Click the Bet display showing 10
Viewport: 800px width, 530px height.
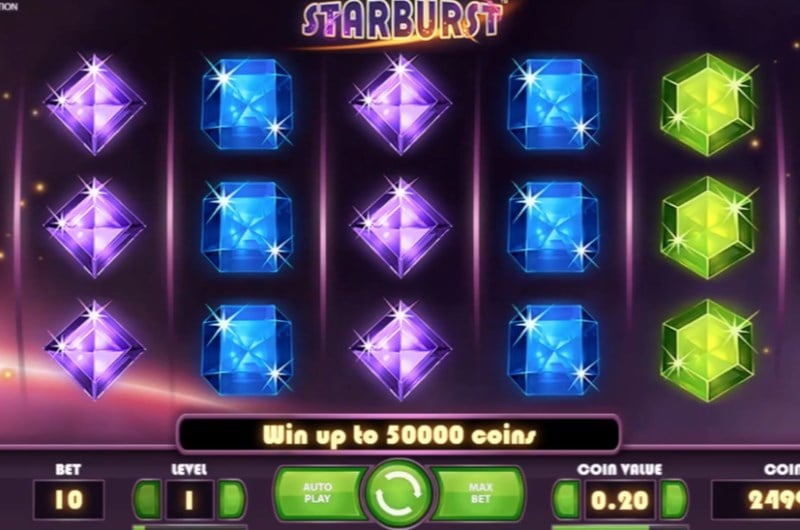click(68, 500)
